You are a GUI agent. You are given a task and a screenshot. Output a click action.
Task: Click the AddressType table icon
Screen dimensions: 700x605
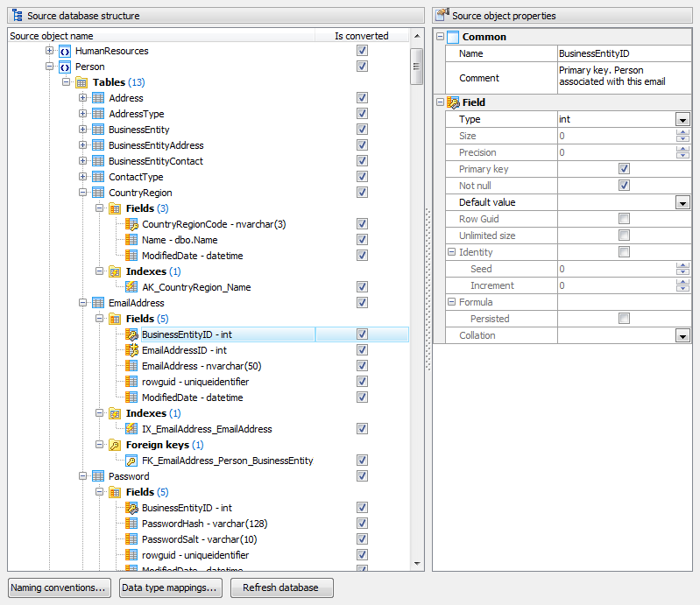pos(98,114)
